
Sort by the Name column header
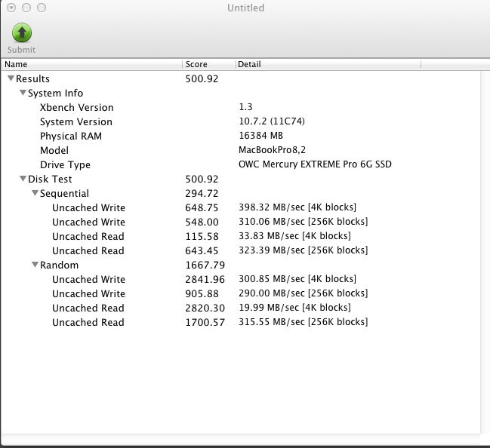(x=92, y=64)
